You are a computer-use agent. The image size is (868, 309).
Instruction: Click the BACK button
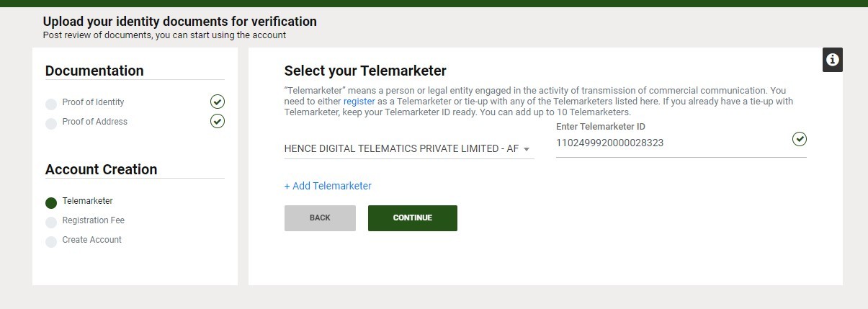tap(320, 218)
